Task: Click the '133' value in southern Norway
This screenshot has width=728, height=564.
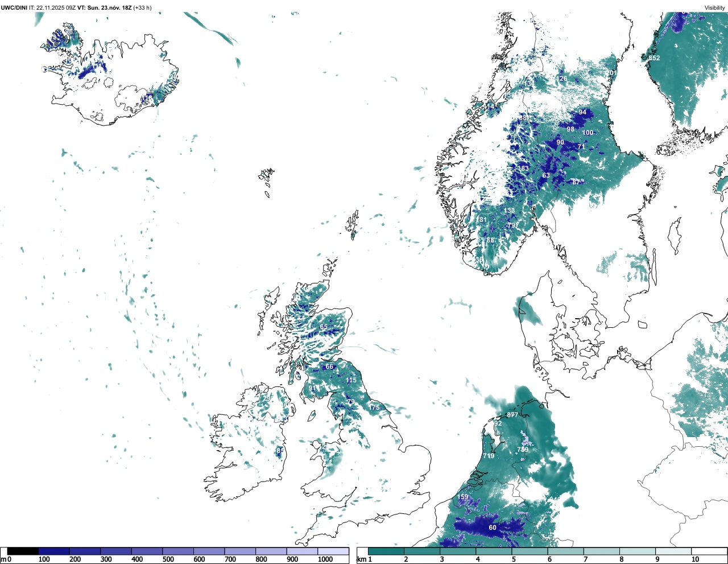Action: tap(509, 211)
